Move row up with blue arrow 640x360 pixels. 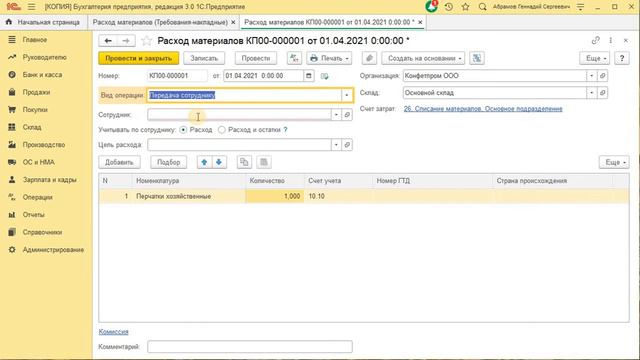coord(204,162)
